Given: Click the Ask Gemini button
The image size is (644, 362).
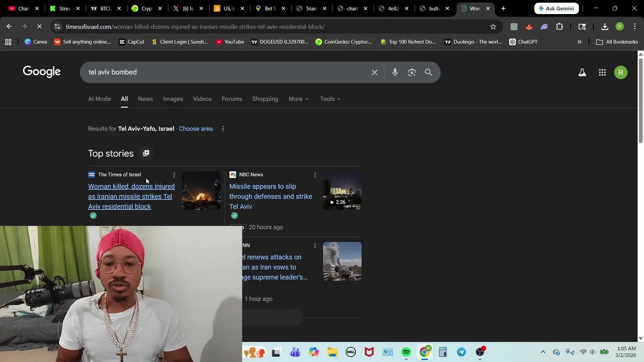Looking at the screenshot, I should tap(556, 9).
